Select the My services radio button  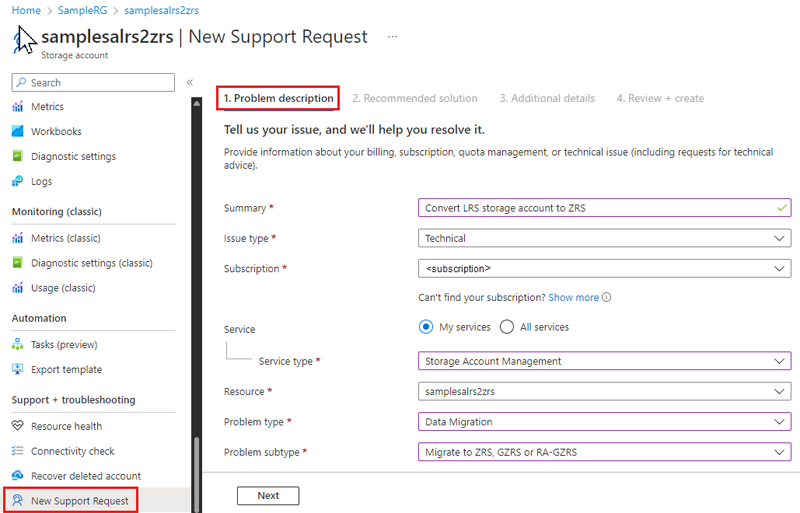(x=426, y=327)
